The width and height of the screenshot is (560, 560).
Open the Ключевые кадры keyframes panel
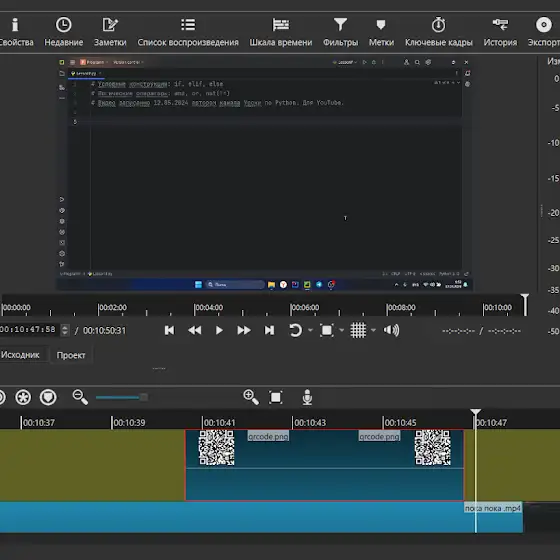439,32
